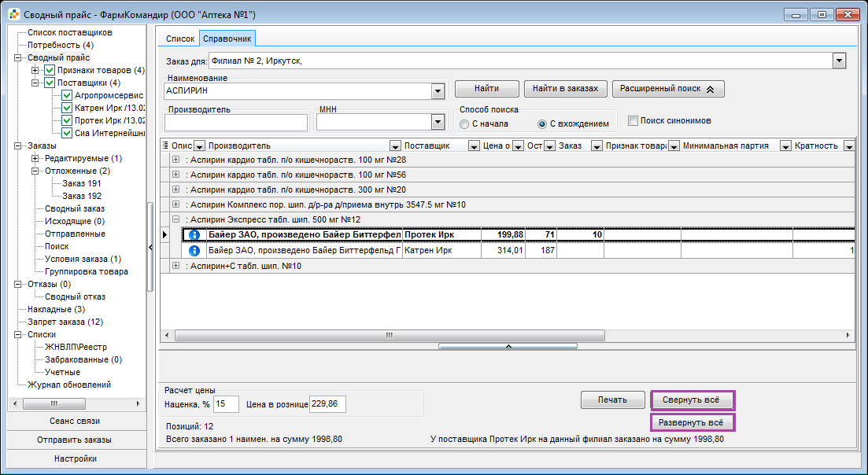Viewport: 868px width, 475px height.
Task: Click the Найти в заказах button
Action: tap(565, 89)
